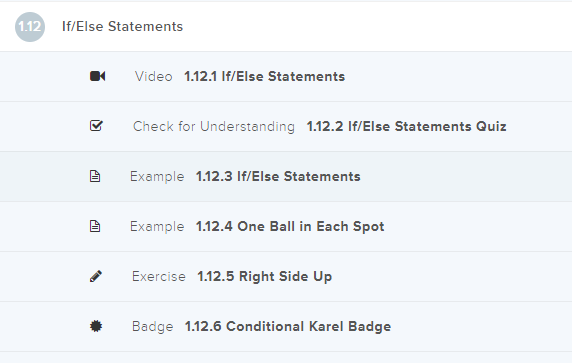Open the 1.12.1 If/Else Statements video link
The image size is (572, 363).
(264, 77)
